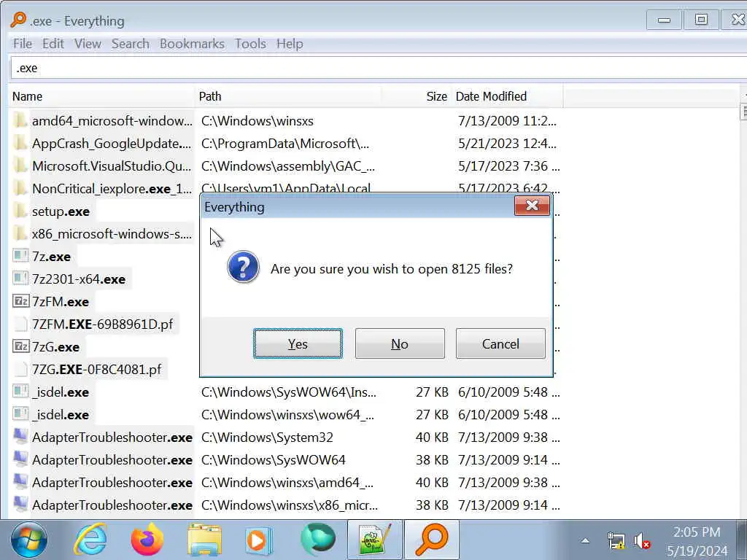The image size is (747, 560).
Task: Launch Internet Explorer from taskbar
Action: pos(90,540)
